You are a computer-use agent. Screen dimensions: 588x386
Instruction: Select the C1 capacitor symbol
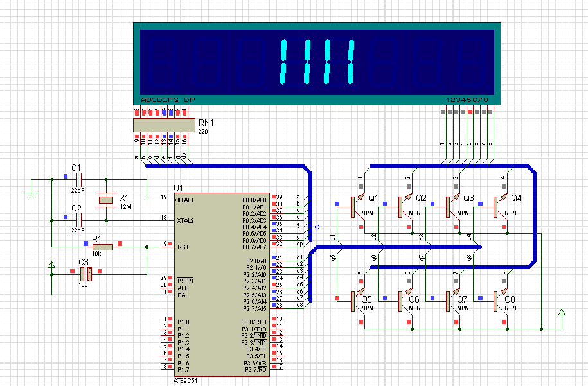(x=79, y=179)
